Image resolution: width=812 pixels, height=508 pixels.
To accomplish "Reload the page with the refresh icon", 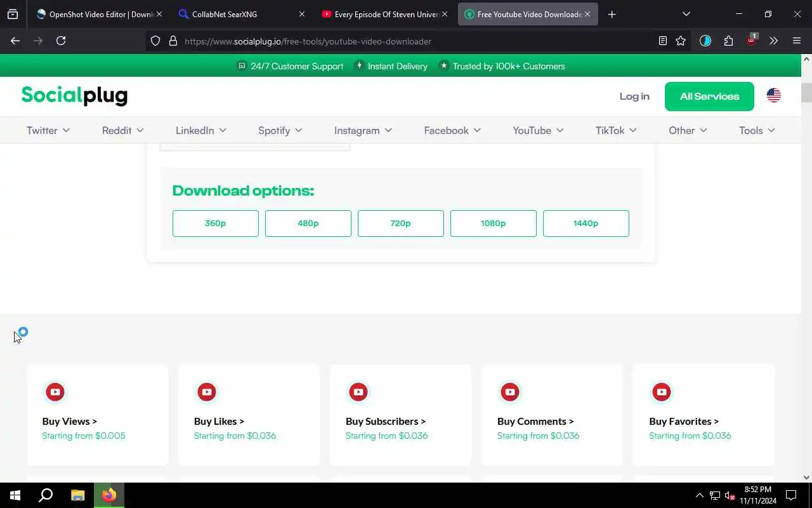I will (x=61, y=41).
